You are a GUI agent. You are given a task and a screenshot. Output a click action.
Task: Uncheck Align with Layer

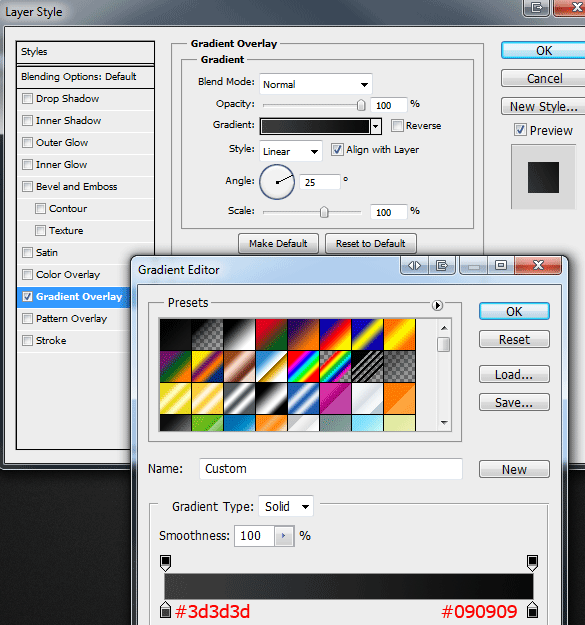(x=337, y=150)
